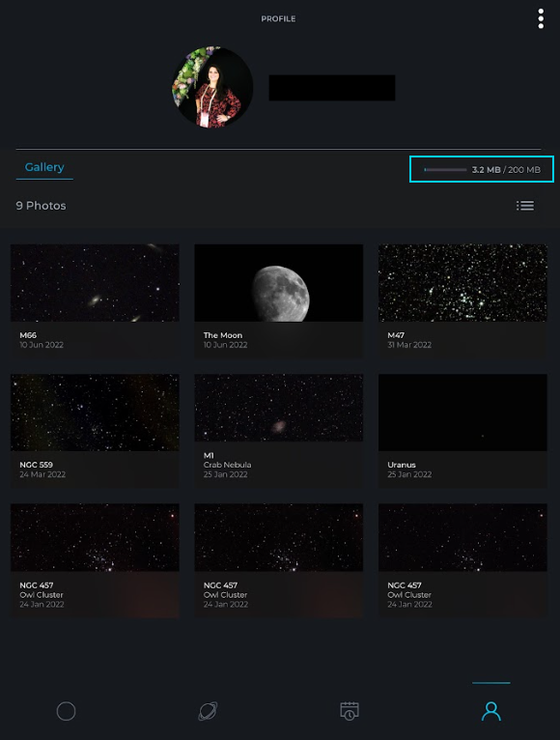Select the profile person icon tab
560x740 pixels.
click(491, 711)
